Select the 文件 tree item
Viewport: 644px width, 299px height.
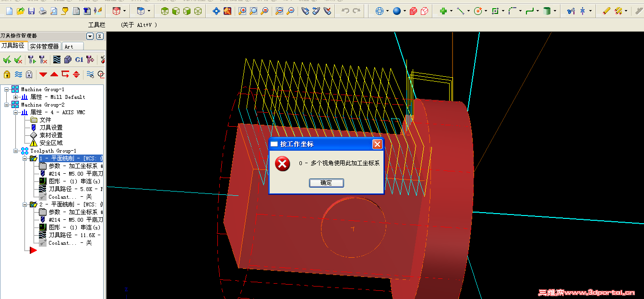click(45, 120)
